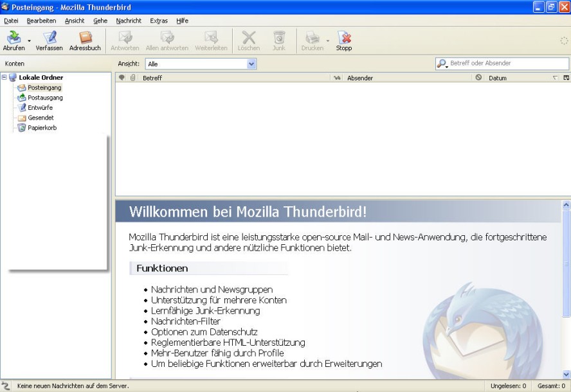The height and width of the screenshot is (392, 571).
Task: Click the Allen antworten toolbar button
Action: pyautogui.click(x=167, y=40)
